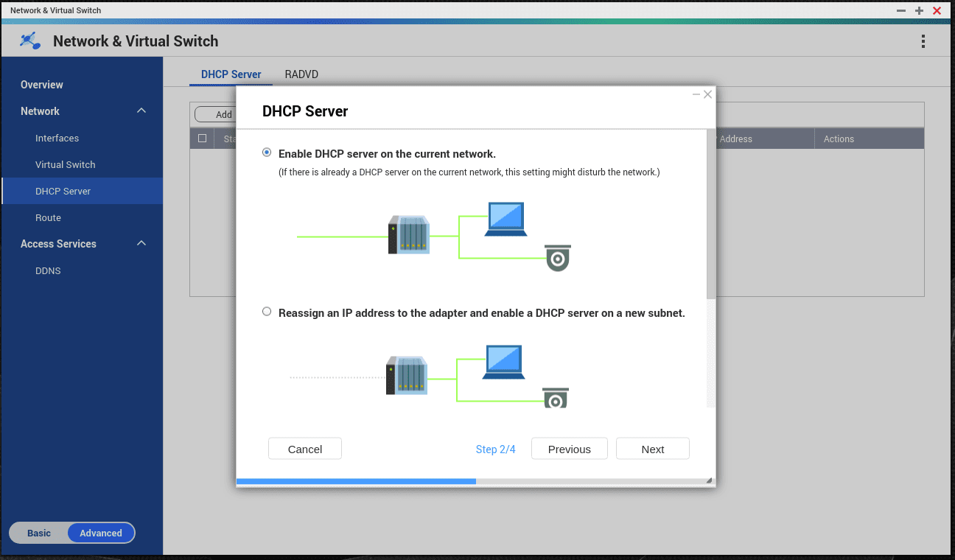The height and width of the screenshot is (560, 955).
Task: Collapse the Access Services section chevron
Action: coord(141,244)
